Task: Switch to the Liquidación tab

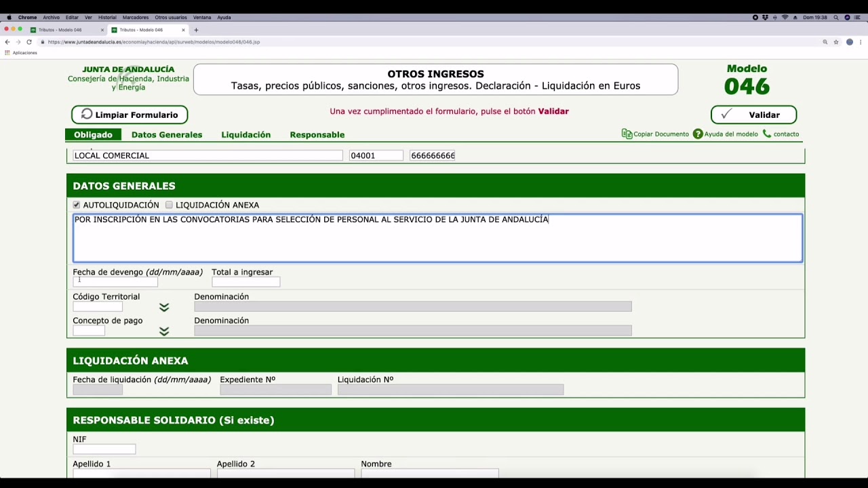Action: click(245, 134)
